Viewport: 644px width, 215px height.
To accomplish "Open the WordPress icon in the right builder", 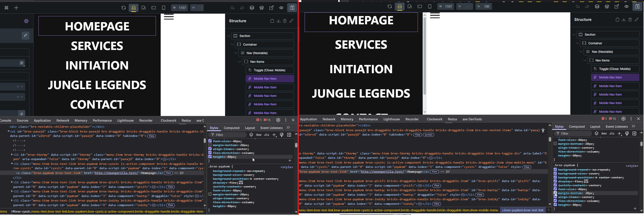I will pos(607,7).
